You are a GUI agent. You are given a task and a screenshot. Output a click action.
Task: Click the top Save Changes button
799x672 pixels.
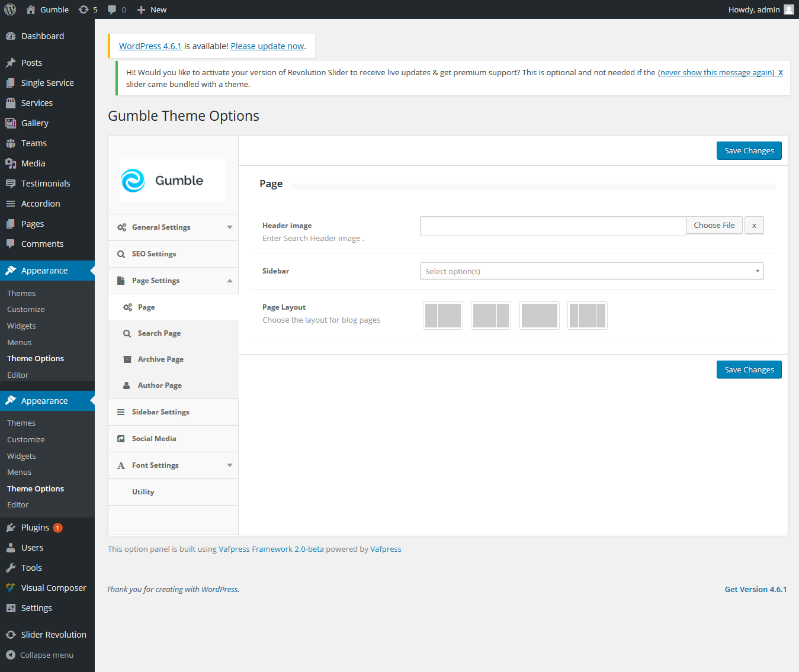point(749,151)
